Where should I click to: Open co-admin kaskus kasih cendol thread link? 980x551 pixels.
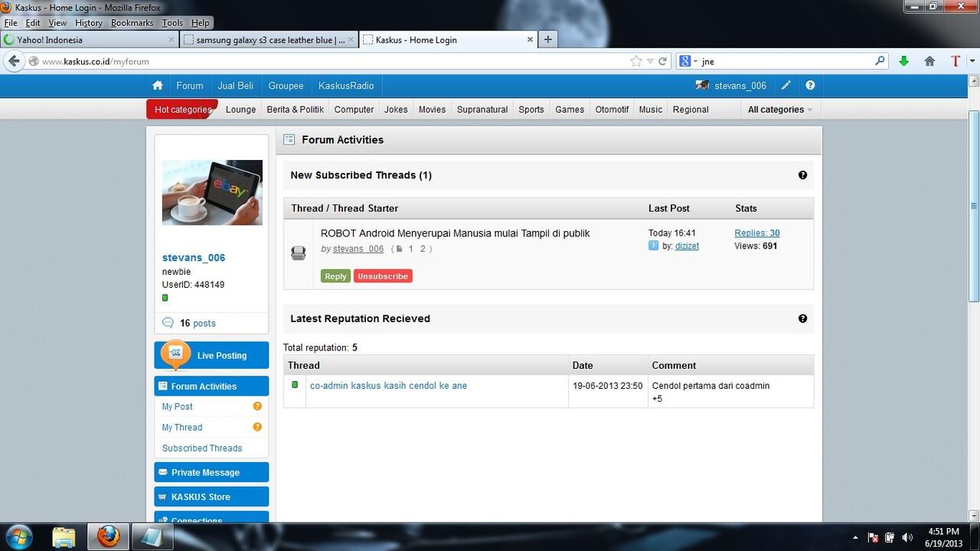(x=388, y=386)
